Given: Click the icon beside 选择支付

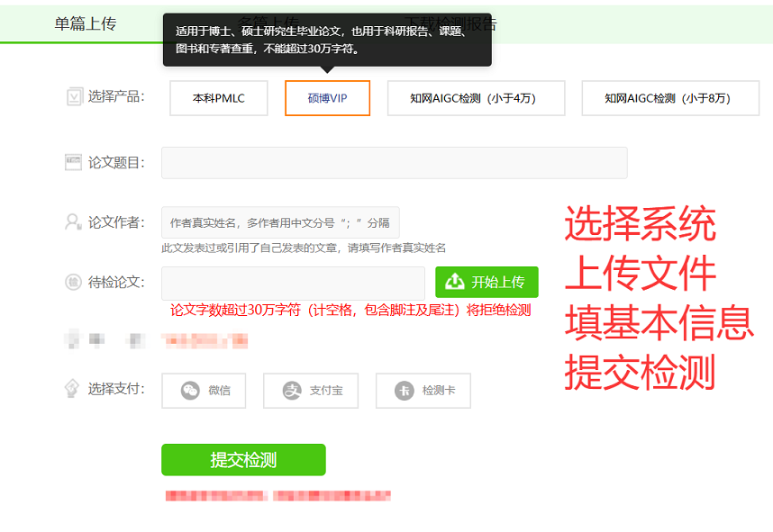Looking at the screenshot, I should (72, 388).
